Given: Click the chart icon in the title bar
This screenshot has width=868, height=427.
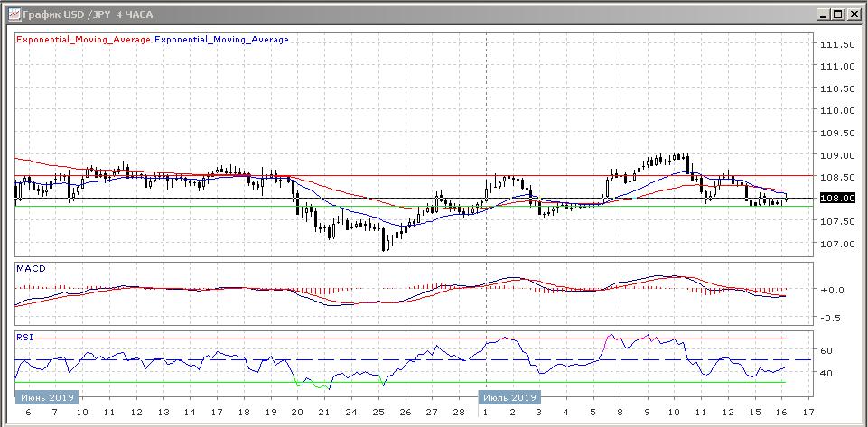Looking at the screenshot, I should click(x=13, y=14).
